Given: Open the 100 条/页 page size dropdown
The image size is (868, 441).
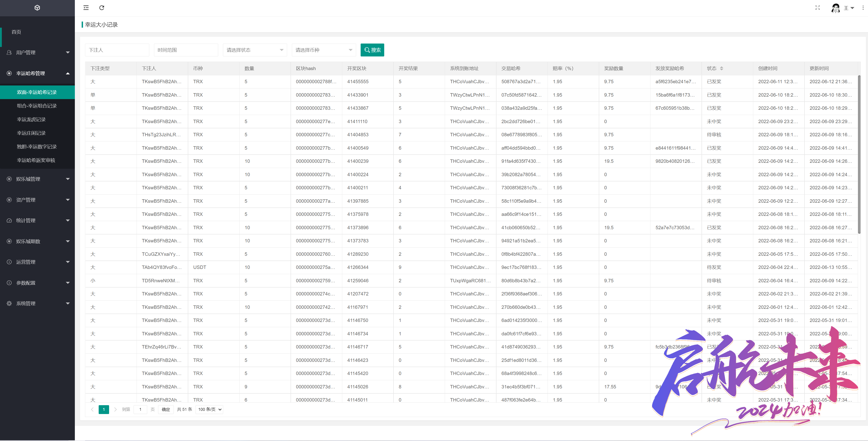Looking at the screenshot, I should tap(210, 409).
